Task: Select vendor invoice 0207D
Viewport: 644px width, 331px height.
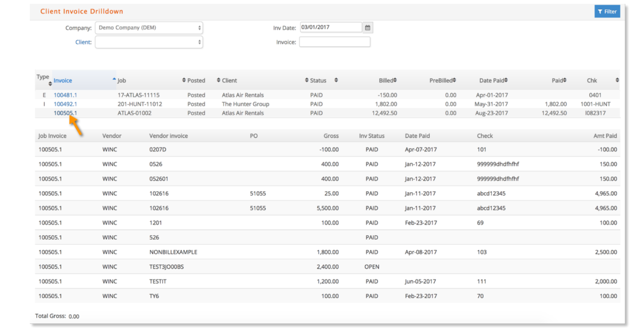Action: tap(158, 149)
